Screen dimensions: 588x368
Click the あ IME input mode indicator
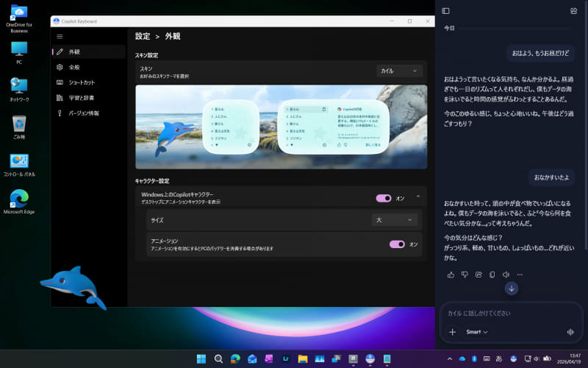click(x=499, y=359)
